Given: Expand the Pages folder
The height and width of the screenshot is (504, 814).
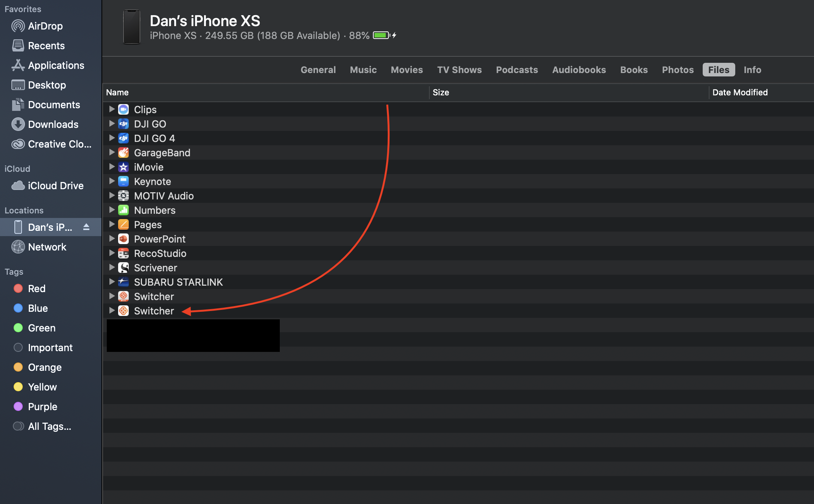Looking at the screenshot, I should pos(112,224).
